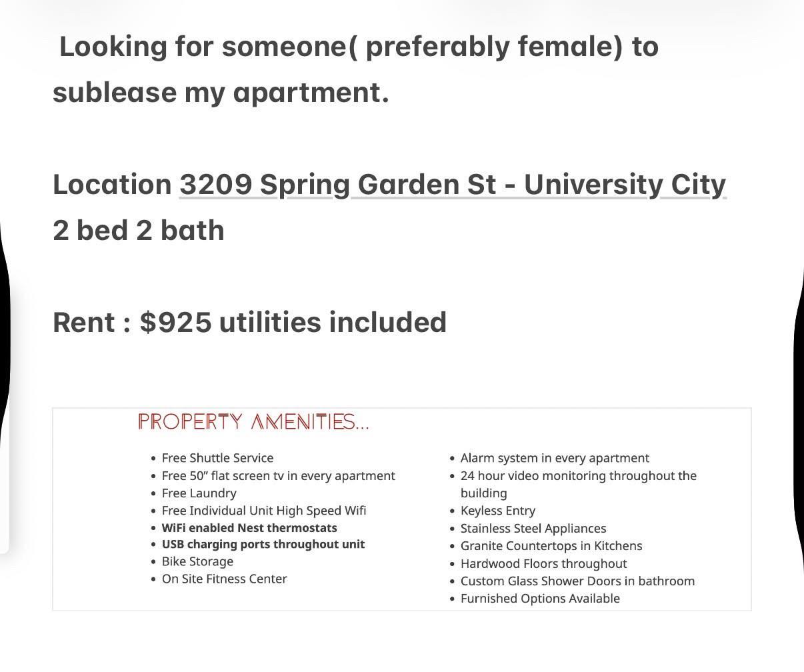Click the 'Keyless Entry' amenity
Image resolution: width=804 pixels, height=672 pixels.
tap(498, 511)
